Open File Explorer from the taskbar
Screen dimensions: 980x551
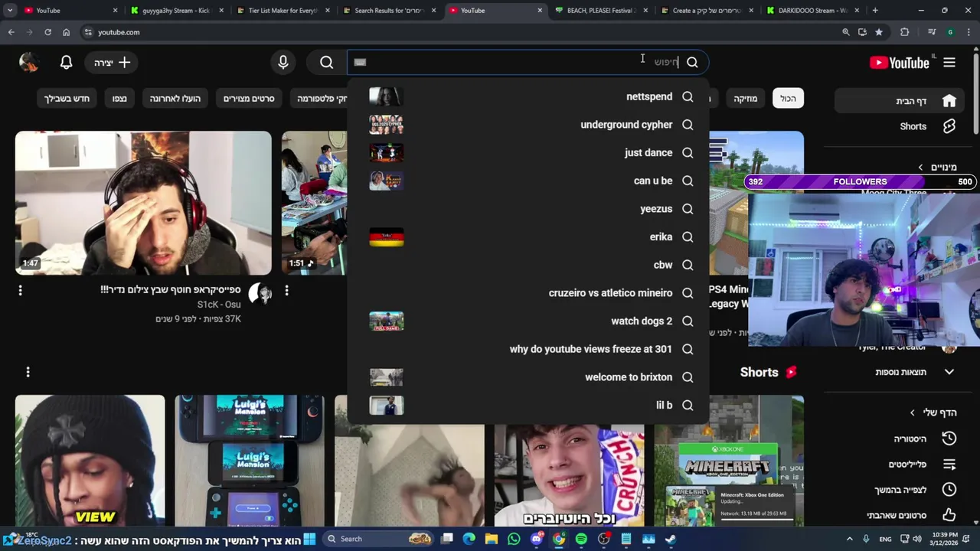[492, 539]
